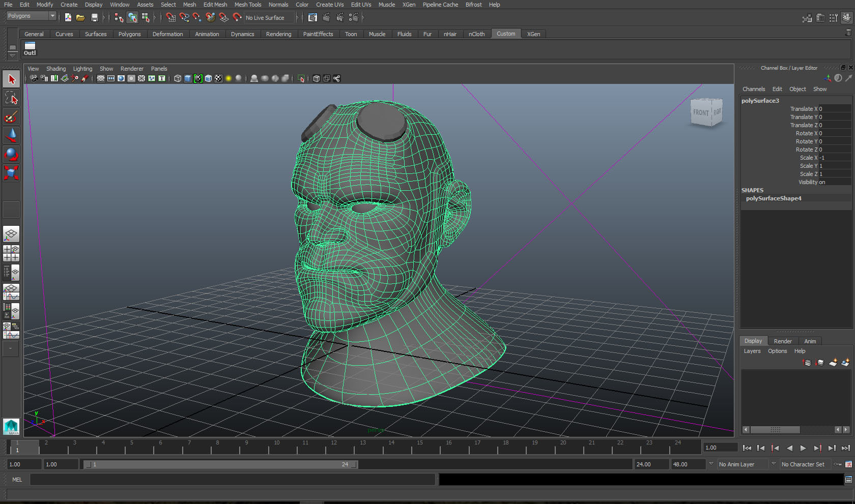Go to end of playback range

point(846,448)
